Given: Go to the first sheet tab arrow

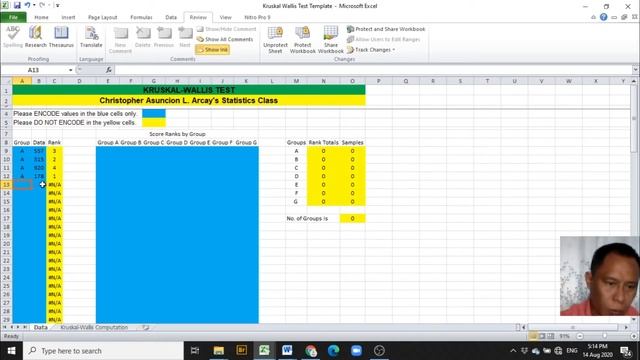Looking at the screenshot, I should coord(4,327).
